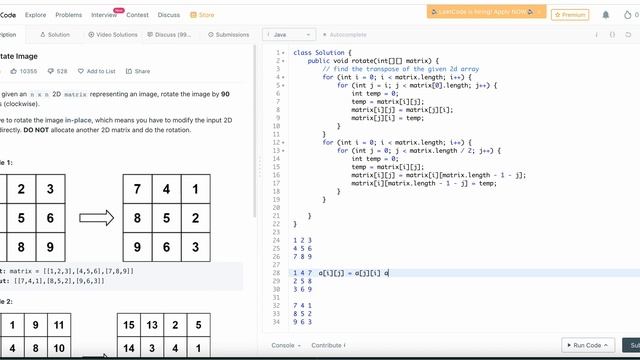The width and height of the screenshot is (640, 360).
Task: Open the Console dropdown
Action: point(286,345)
